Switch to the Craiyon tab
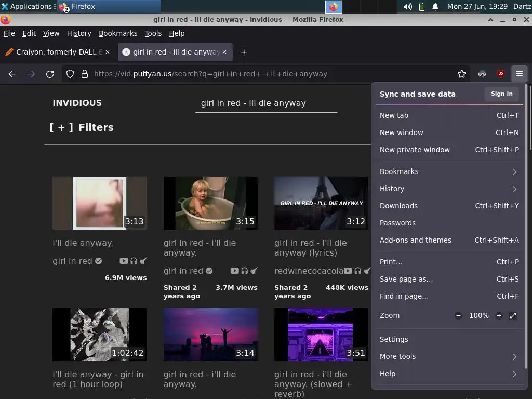The width and height of the screenshot is (532, 399). point(58,52)
